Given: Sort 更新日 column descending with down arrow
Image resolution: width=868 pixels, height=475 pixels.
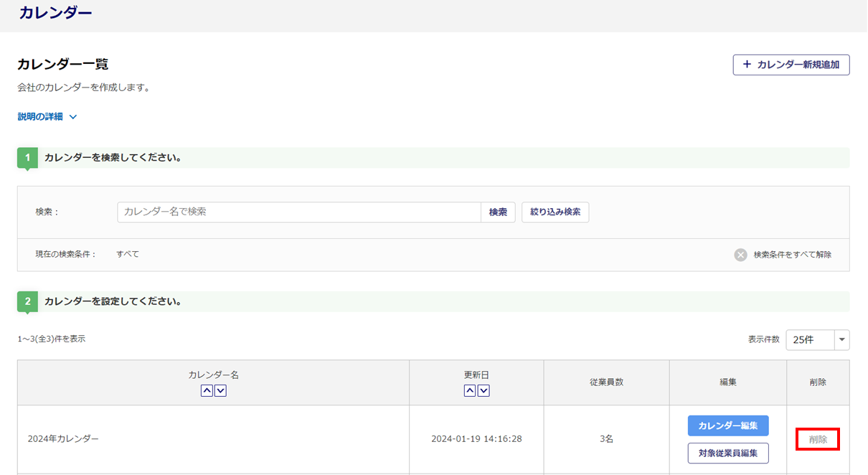Looking at the screenshot, I should (x=484, y=390).
